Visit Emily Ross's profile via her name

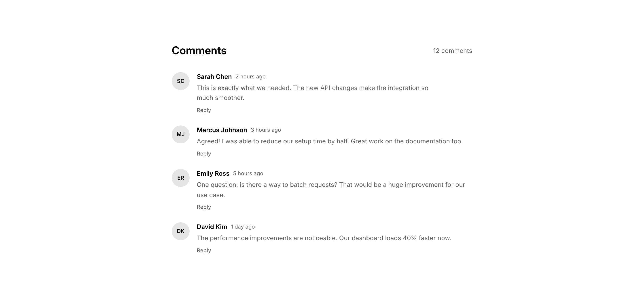[213, 174]
